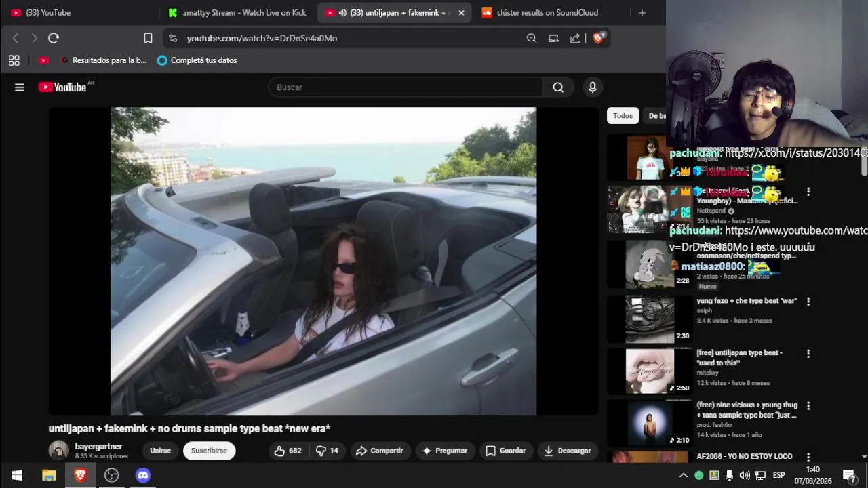
Task: Click the Unirse join button
Action: click(x=161, y=451)
